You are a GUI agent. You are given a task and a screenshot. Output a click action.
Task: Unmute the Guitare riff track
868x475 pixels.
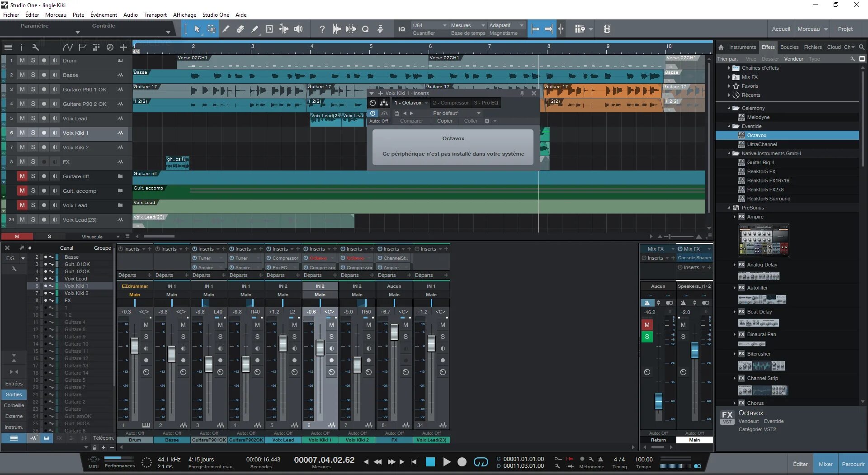(22, 176)
